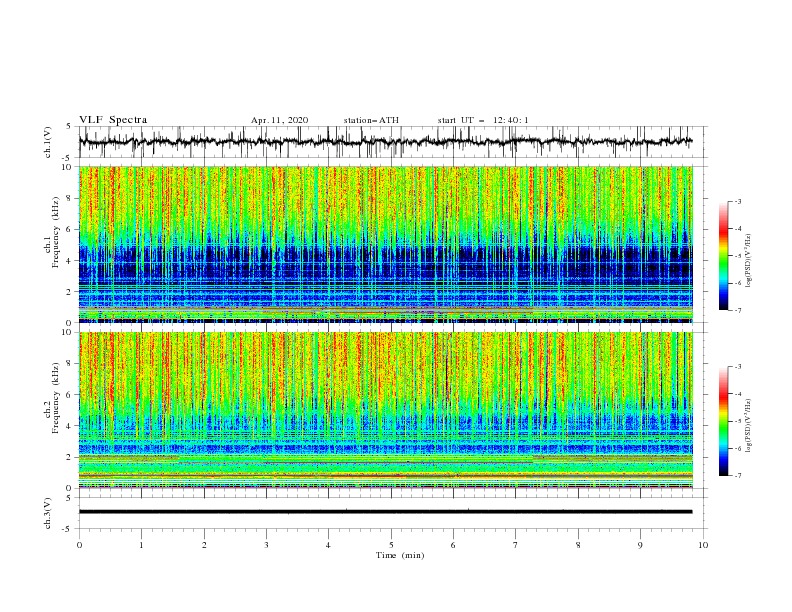This screenshot has height=612, width=792.
Task: Click the time-axis tick label "3"
Action: 266,545
